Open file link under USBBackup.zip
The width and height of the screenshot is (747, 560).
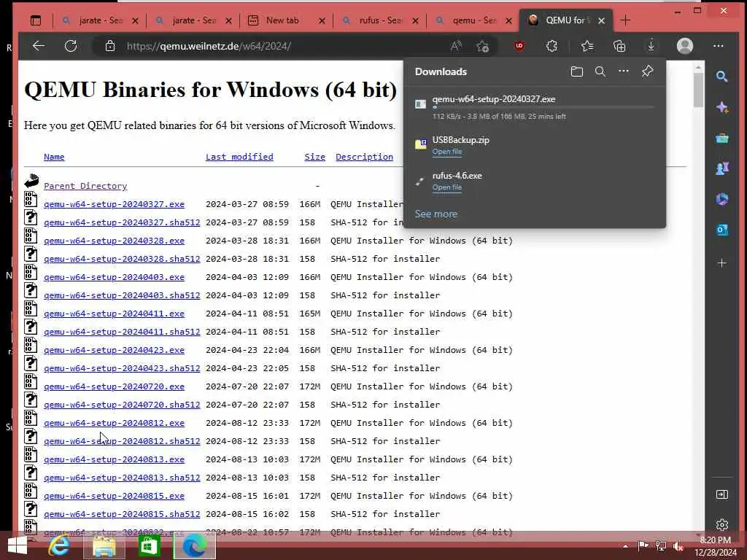click(x=447, y=152)
